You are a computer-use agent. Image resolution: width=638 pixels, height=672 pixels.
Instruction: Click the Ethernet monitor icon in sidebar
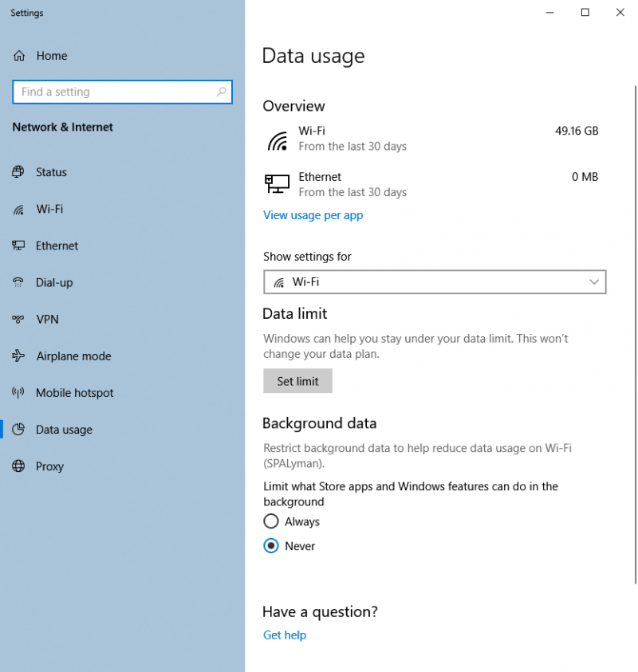pyautogui.click(x=18, y=246)
